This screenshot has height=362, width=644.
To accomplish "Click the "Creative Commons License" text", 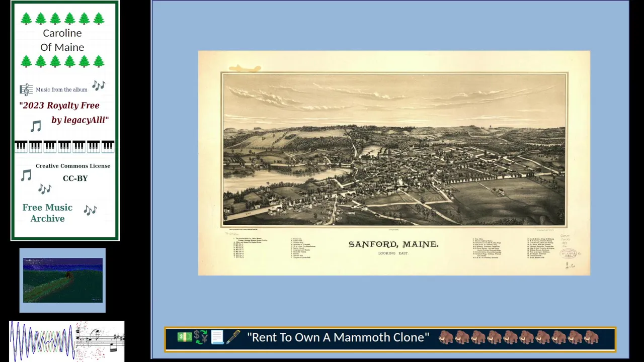I will [x=73, y=166].
